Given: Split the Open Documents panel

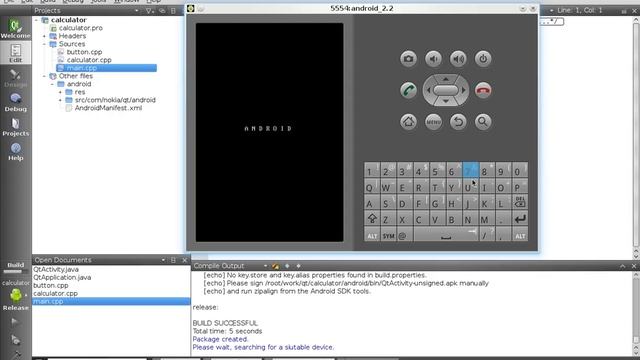Looking at the screenshot, I should pyautogui.click(x=173, y=260).
